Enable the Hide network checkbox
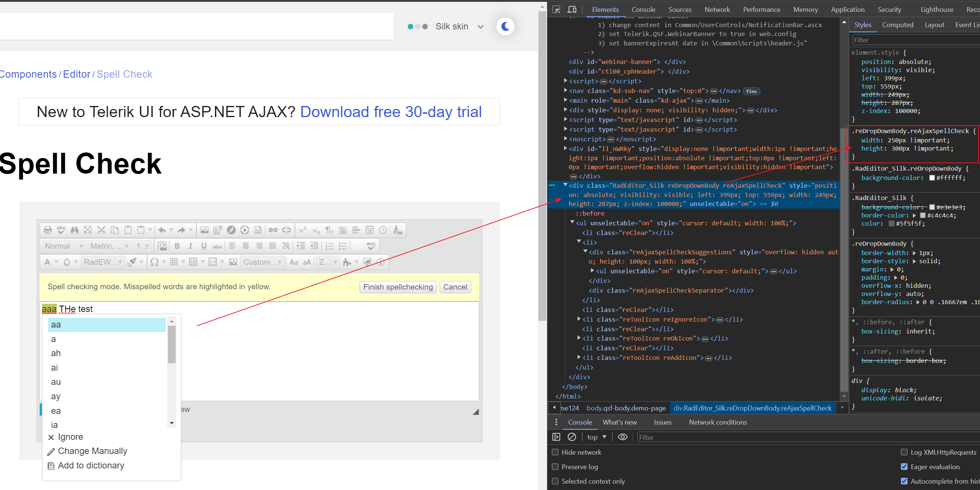The image size is (980, 490). coord(555,452)
